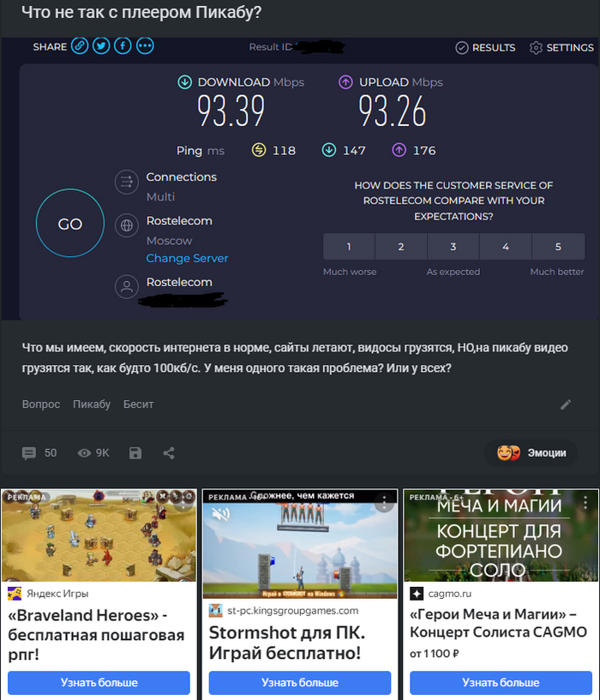The width and height of the screenshot is (600, 700).
Task: Click Узнать больше for CAGMO concert
Action: pyautogui.click(x=501, y=683)
